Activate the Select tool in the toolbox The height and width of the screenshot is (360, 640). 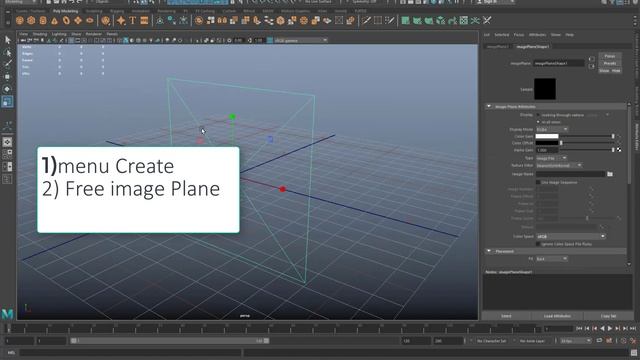pos(7,40)
